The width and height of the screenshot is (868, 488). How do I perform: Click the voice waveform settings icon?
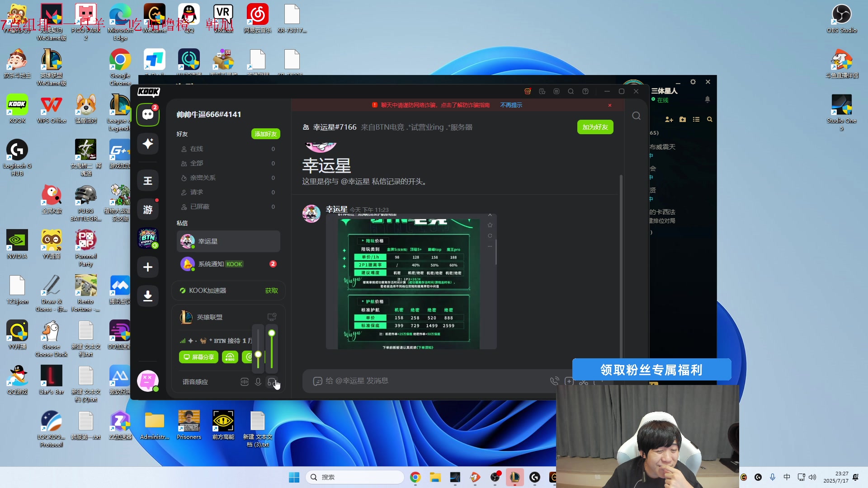[245, 382]
